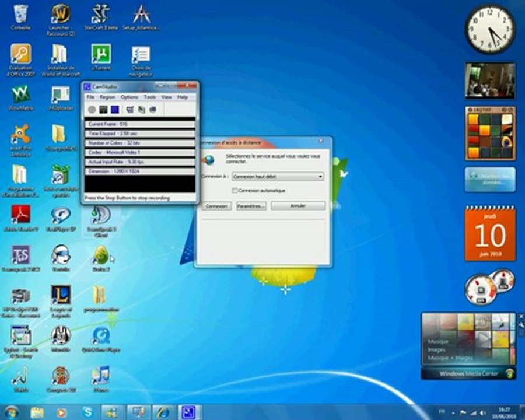525x420 pixels.
Task: Select the RealPlayer SP desktop shortcut
Action: pyautogui.click(x=61, y=219)
